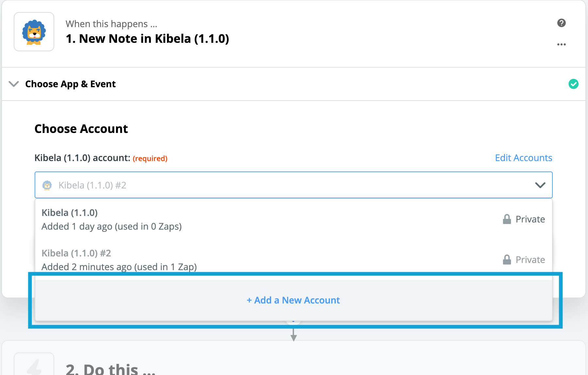Click the step title New Note in Kibela

(x=147, y=39)
